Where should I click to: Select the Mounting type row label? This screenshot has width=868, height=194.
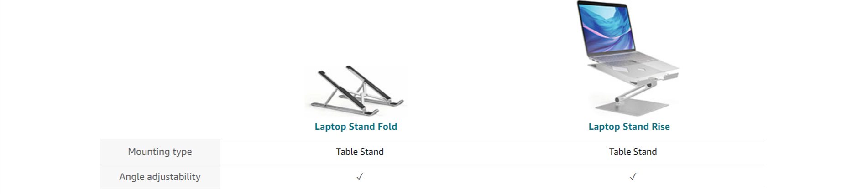click(x=160, y=152)
